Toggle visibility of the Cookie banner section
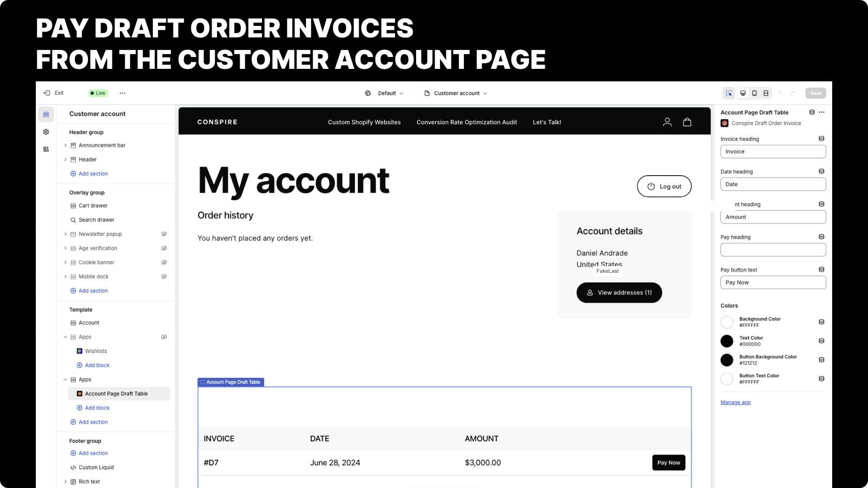The image size is (868, 488). click(164, 262)
